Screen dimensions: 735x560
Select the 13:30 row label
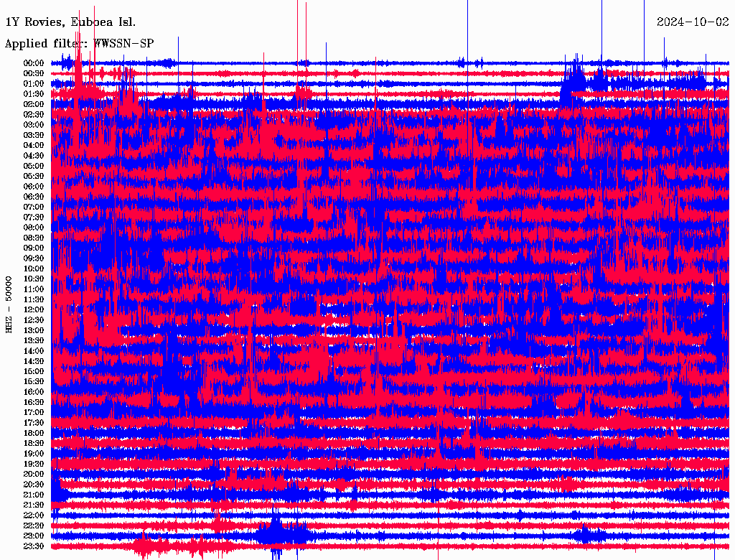[34, 340]
